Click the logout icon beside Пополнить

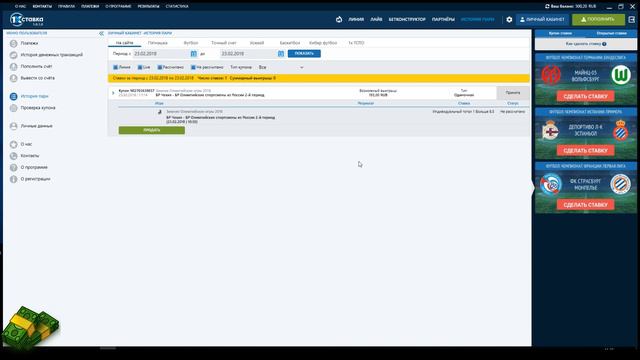coord(631,19)
